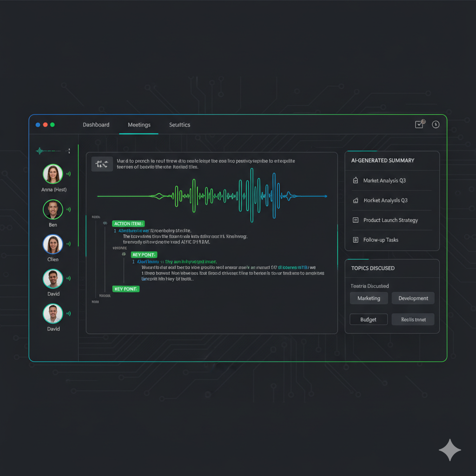The width and height of the screenshot is (476, 476).
Task: Click the waveform thumbnail icon above the transcript
Action: click(102, 164)
